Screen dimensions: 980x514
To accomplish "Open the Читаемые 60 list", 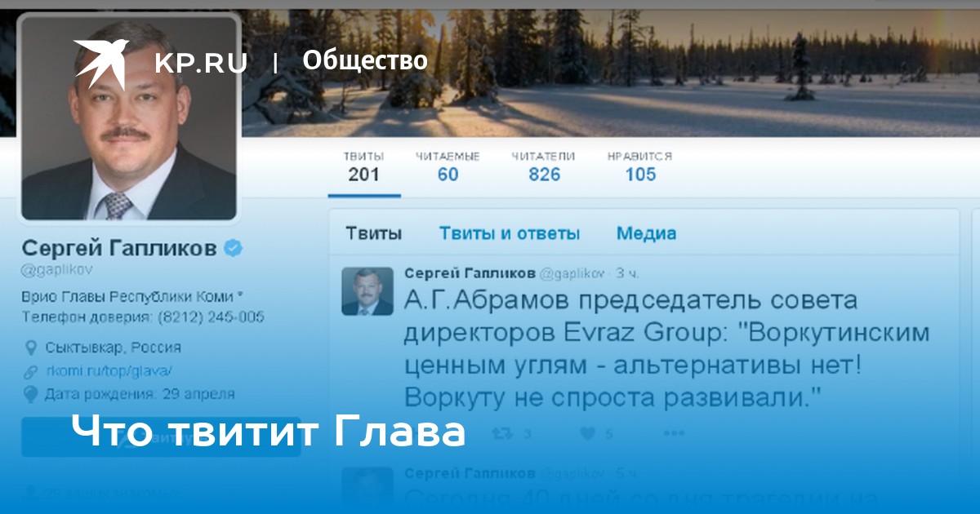I will (x=448, y=166).
